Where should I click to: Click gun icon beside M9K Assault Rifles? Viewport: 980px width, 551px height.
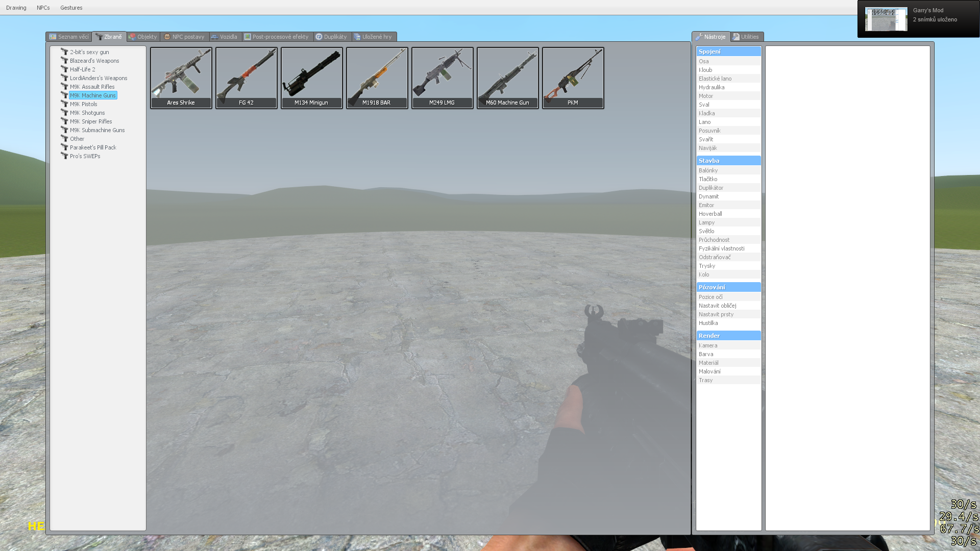64,87
